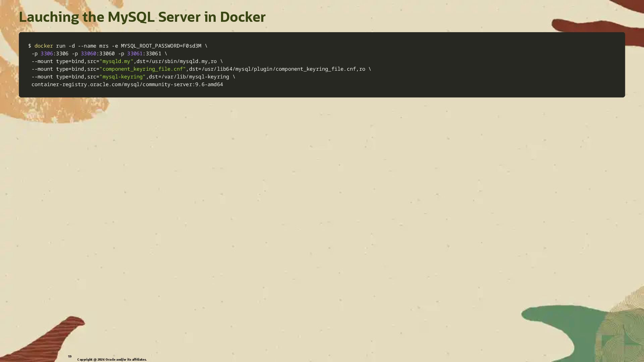Click the slide number 19
The width and height of the screenshot is (644, 362).
tap(69, 356)
